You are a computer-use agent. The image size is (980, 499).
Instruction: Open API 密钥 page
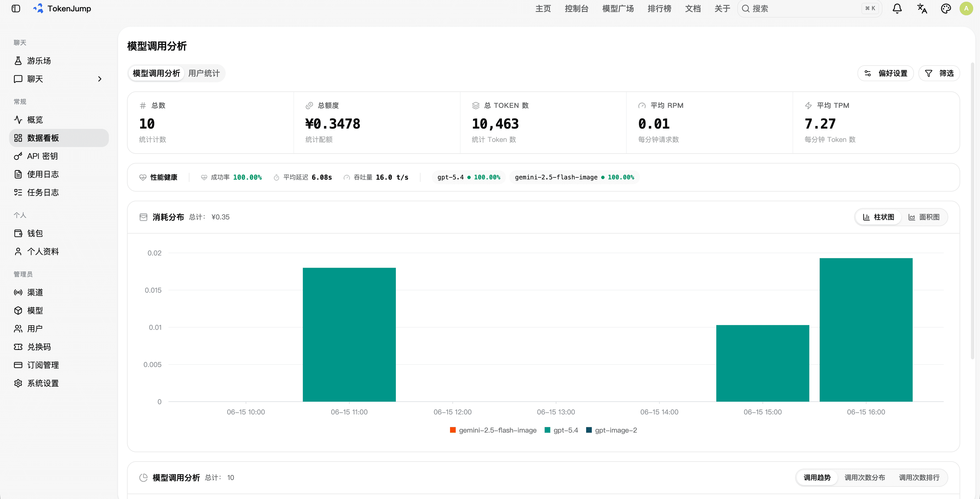click(59, 156)
